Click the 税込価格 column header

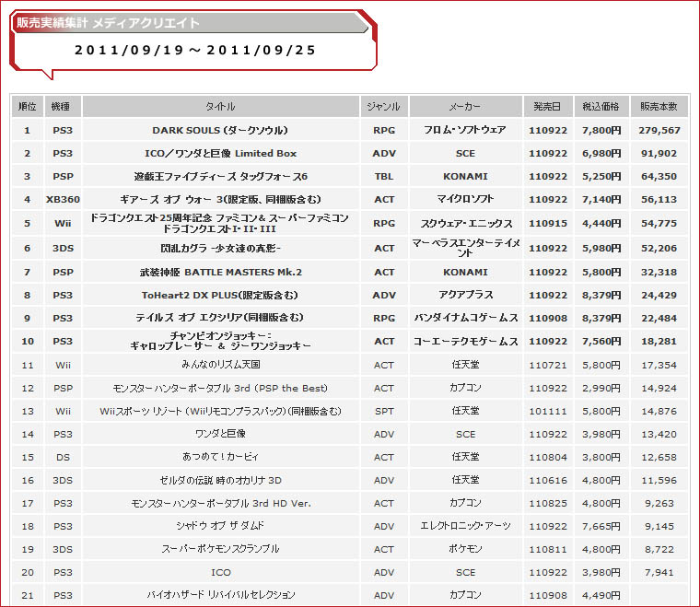[x=601, y=106]
